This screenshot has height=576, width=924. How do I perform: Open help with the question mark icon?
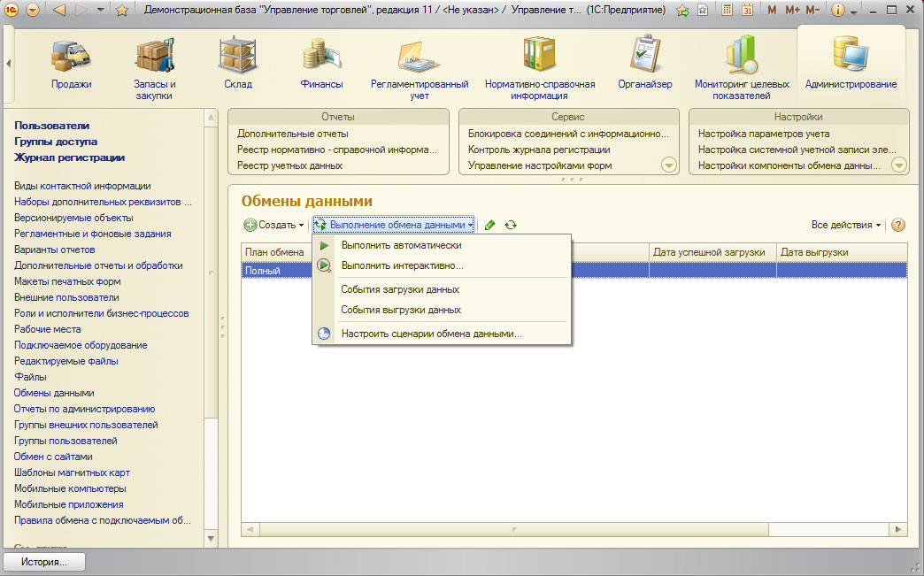tap(897, 226)
